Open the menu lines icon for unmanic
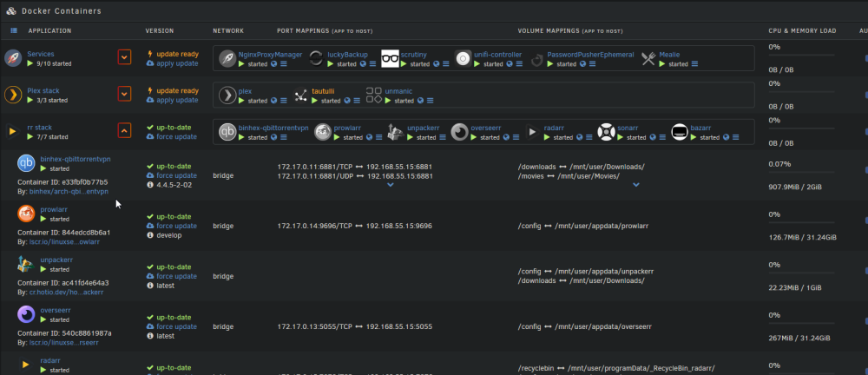The image size is (868, 375). pyautogui.click(x=430, y=101)
